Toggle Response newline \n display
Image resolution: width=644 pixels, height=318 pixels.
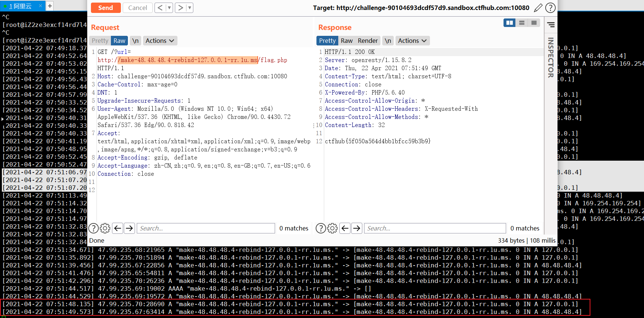[x=388, y=41]
